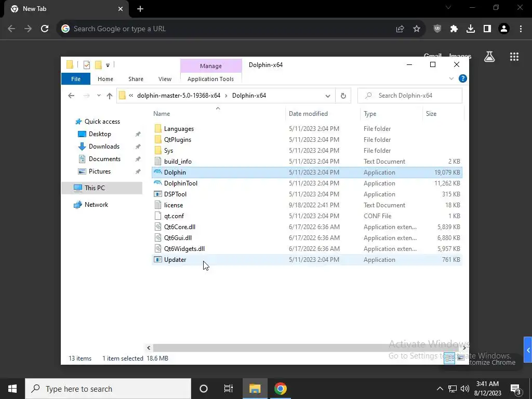Open the View ribbon tab
532x399 pixels.
(x=165, y=79)
